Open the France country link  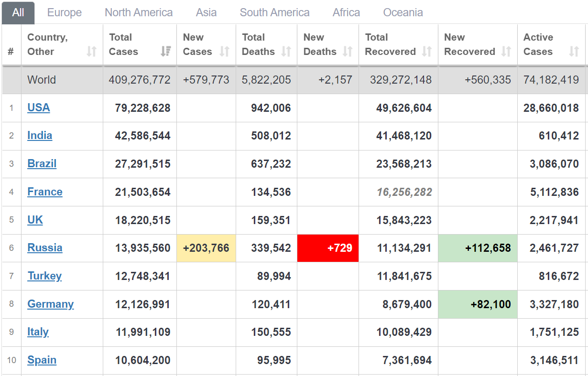click(45, 192)
